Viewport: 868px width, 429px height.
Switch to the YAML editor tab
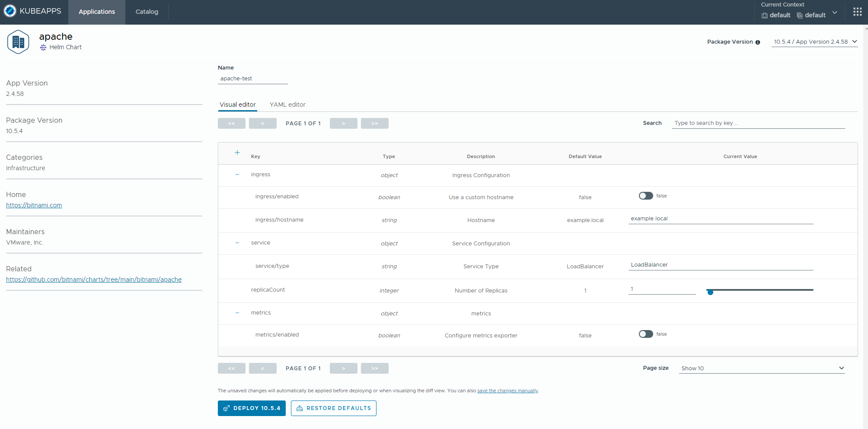pyautogui.click(x=287, y=105)
